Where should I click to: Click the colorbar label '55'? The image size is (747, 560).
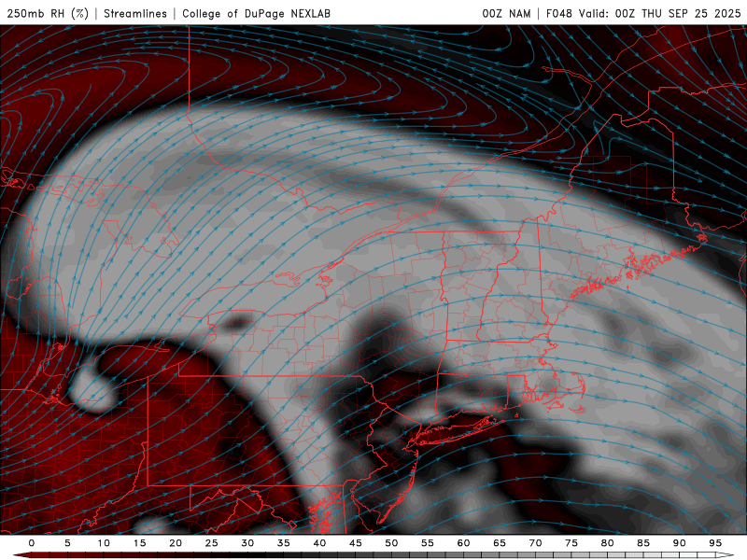428,543
